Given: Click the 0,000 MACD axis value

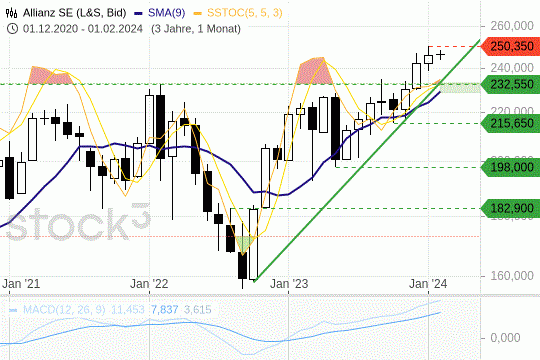Looking at the screenshot, I should point(505,338).
